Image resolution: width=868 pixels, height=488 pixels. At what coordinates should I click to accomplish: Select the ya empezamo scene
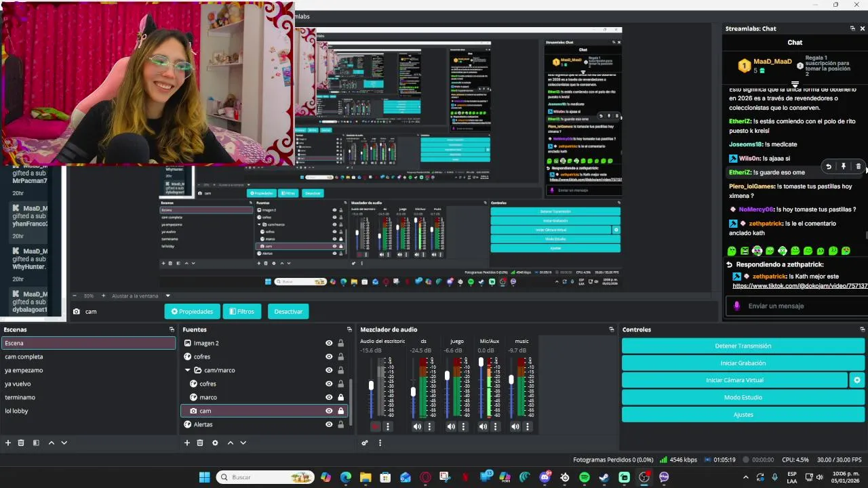click(x=88, y=370)
